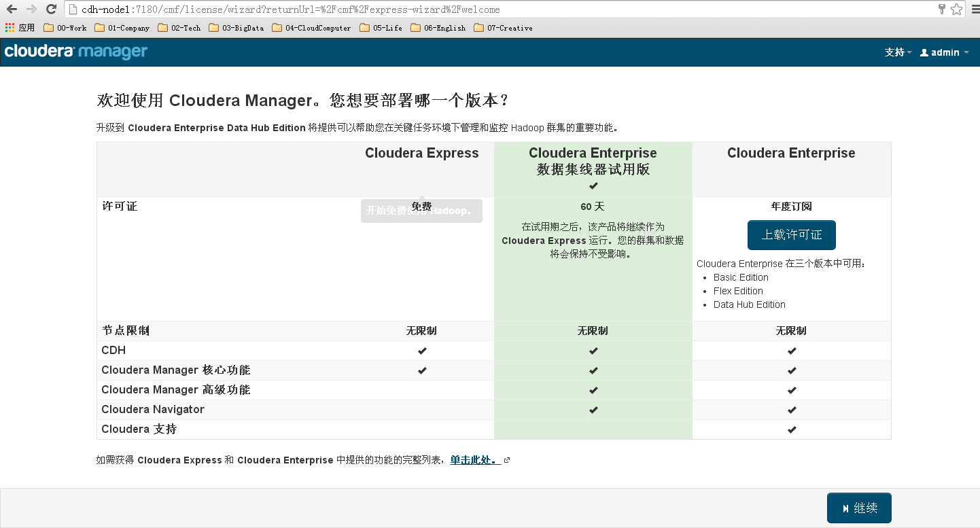Click Cloudera 支持 checkmark in Enterprise column

(792, 430)
